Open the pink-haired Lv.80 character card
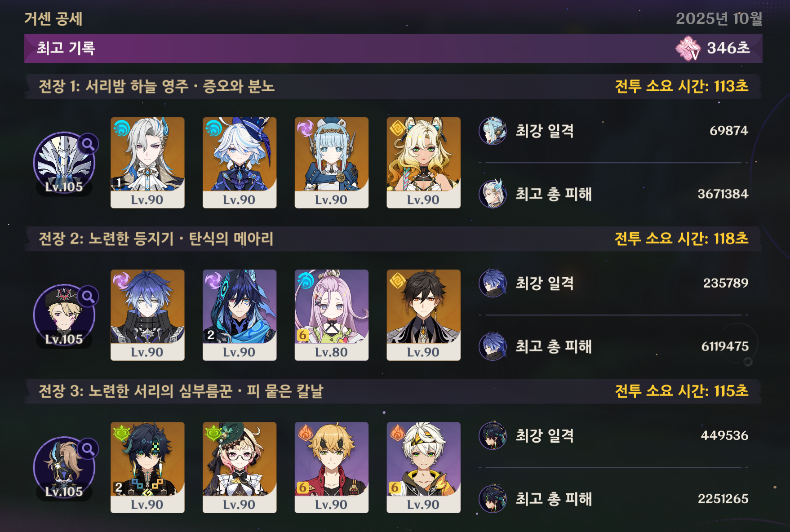Viewport: 790px width, 532px height. pyautogui.click(x=332, y=315)
